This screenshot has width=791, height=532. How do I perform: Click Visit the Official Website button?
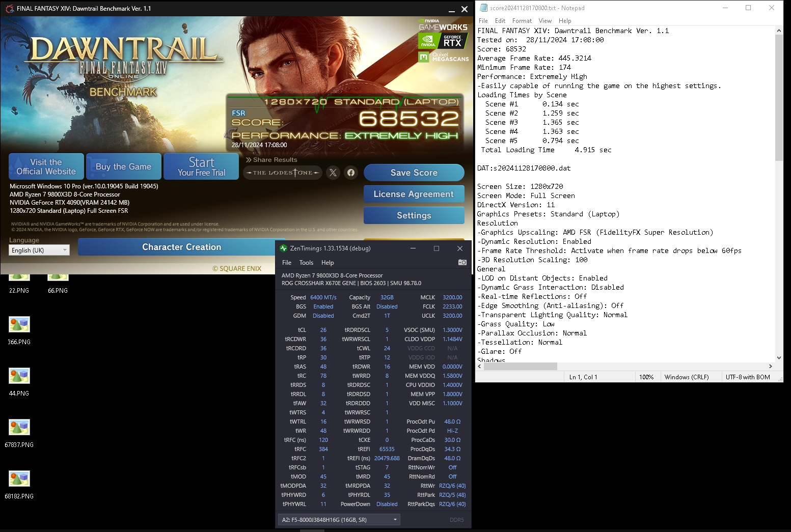click(x=46, y=166)
